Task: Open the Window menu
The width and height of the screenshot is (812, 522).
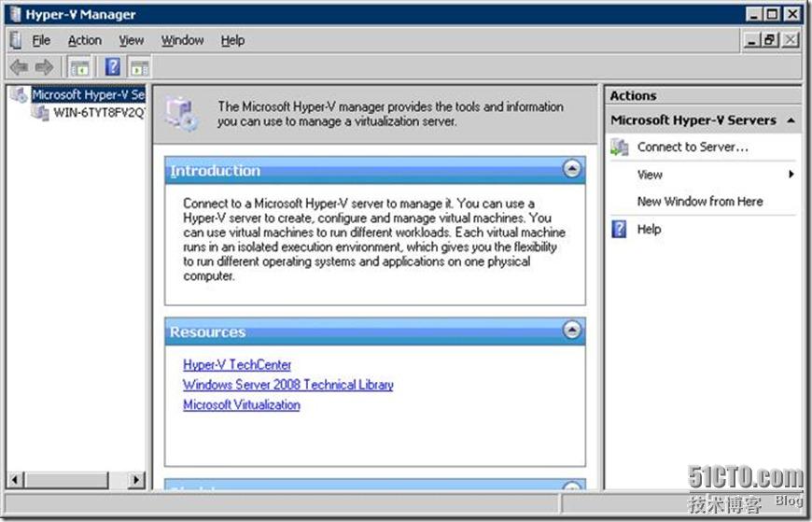Action: point(182,40)
